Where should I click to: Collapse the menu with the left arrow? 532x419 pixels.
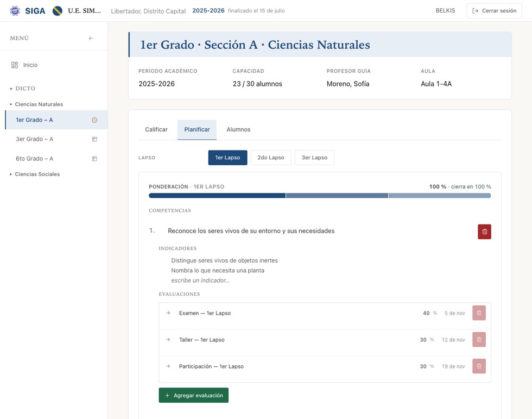coord(91,39)
